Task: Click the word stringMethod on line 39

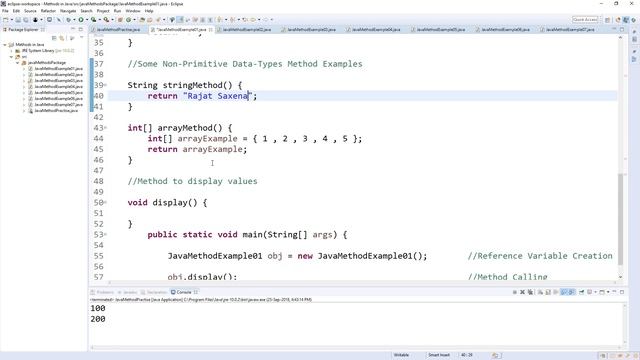Action: tap(192, 85)
